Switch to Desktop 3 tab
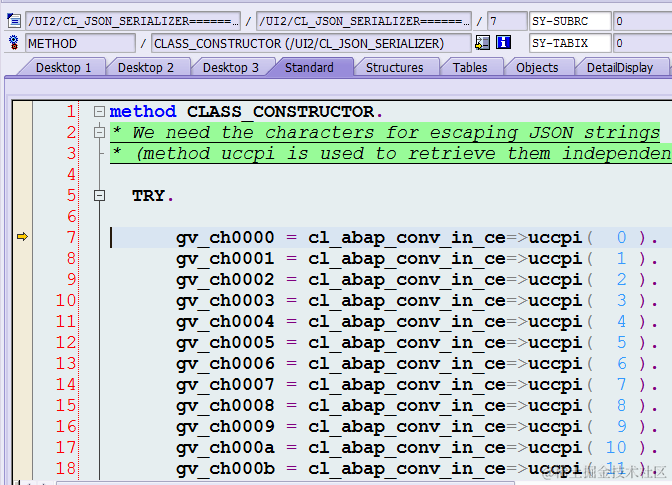672x485 pixels. click(231, 67)
